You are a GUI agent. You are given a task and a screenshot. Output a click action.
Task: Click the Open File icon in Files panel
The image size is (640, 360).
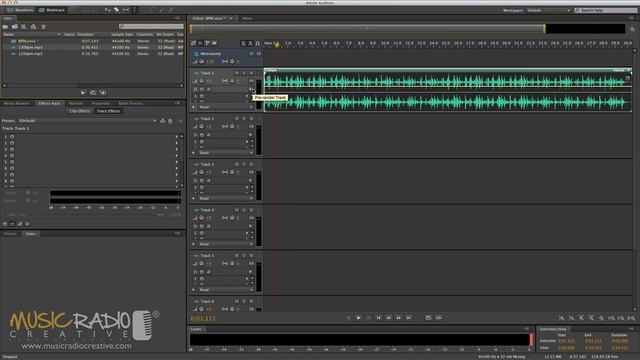5,27
